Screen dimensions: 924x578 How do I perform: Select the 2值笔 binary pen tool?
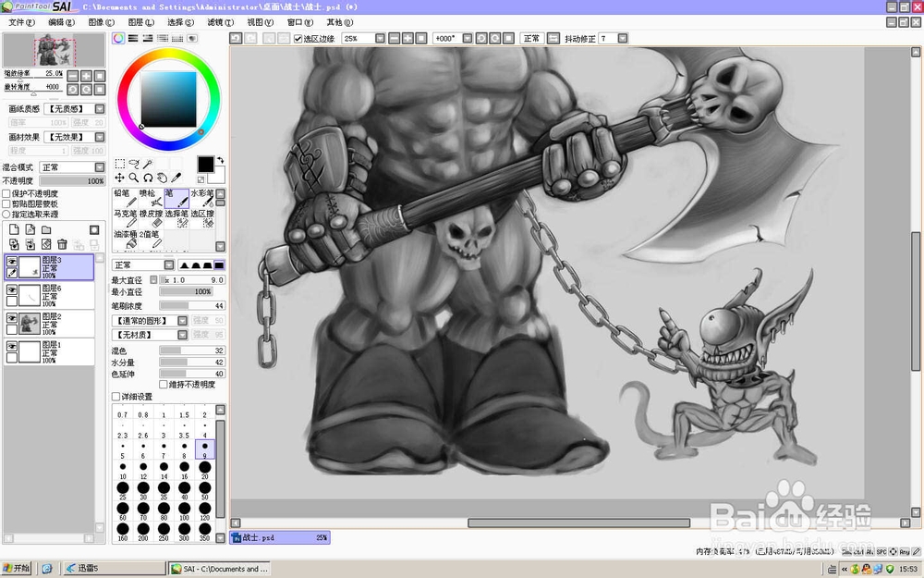tap(151, 239)
